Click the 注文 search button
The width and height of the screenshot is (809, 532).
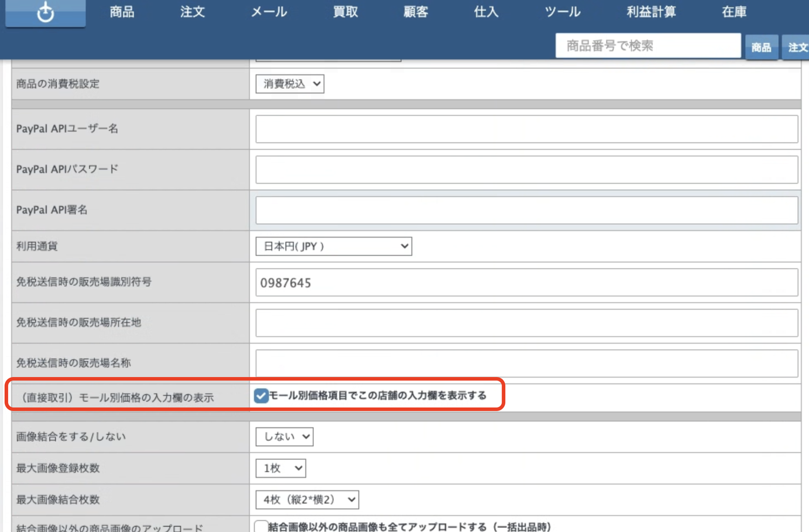797,47
